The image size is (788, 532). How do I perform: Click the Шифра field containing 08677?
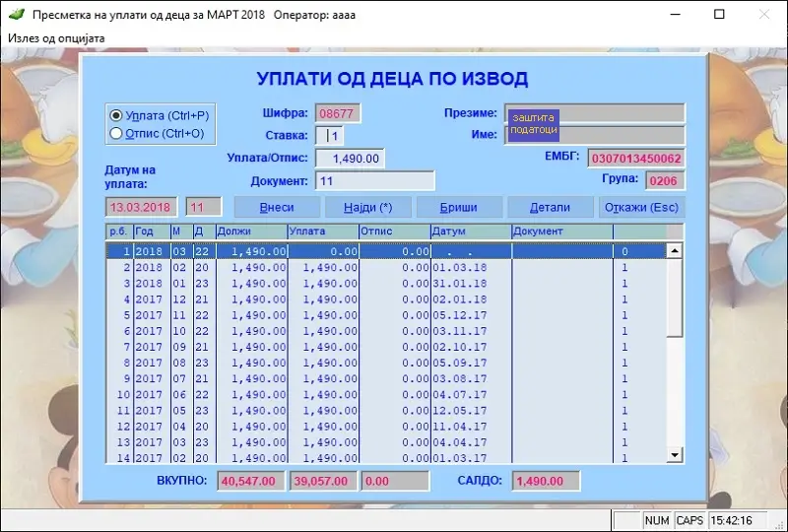340,113
